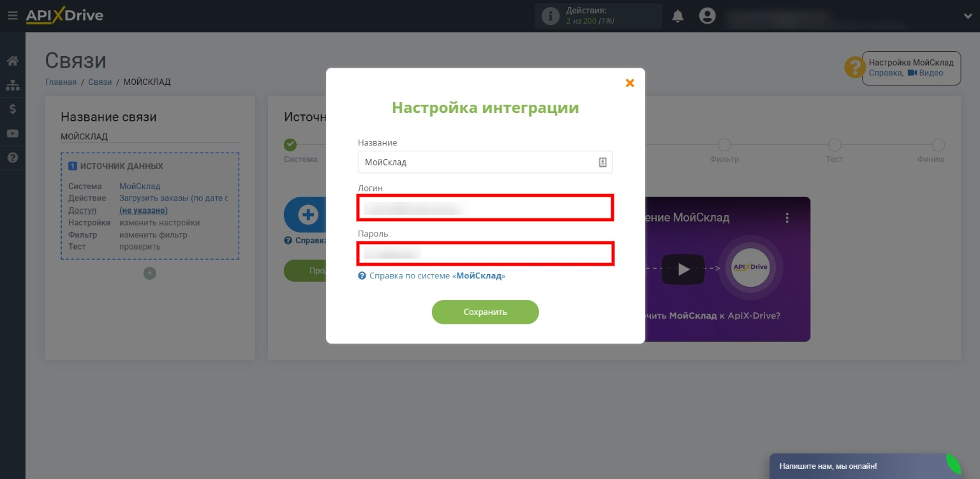980x479 pixels.
Task: Click the МОЙСКЛАД connection name field
Action: [x=149, y=137]
